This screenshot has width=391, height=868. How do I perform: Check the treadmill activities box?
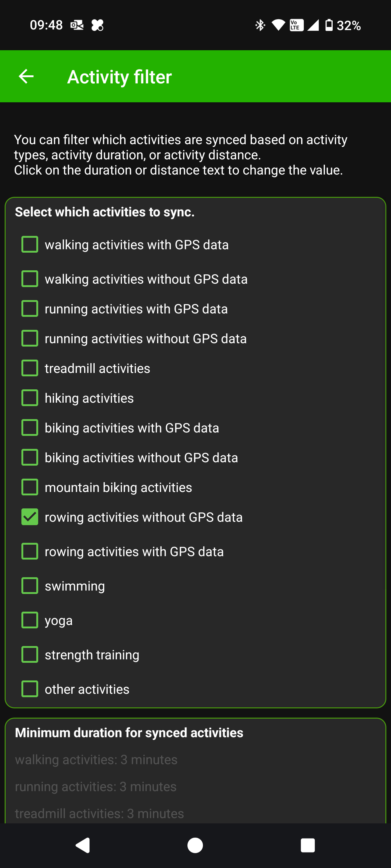point(30,368)
